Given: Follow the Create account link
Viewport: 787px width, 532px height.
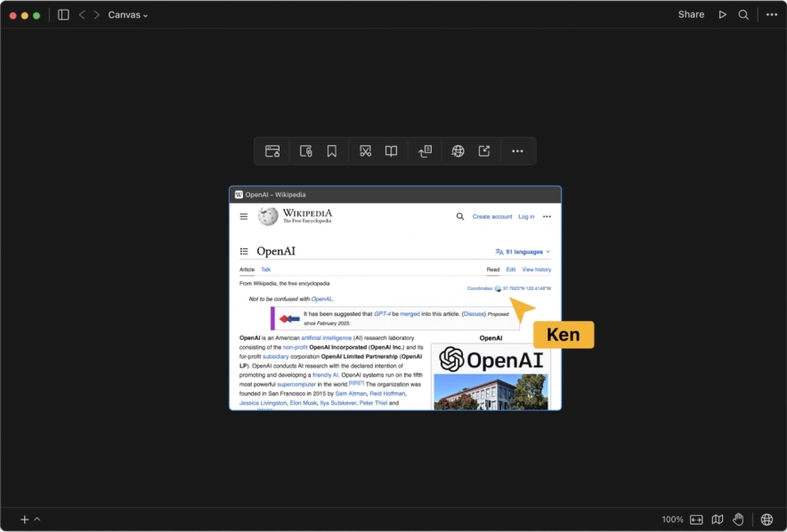Looking at the screenshot, I should pos(491,216).
